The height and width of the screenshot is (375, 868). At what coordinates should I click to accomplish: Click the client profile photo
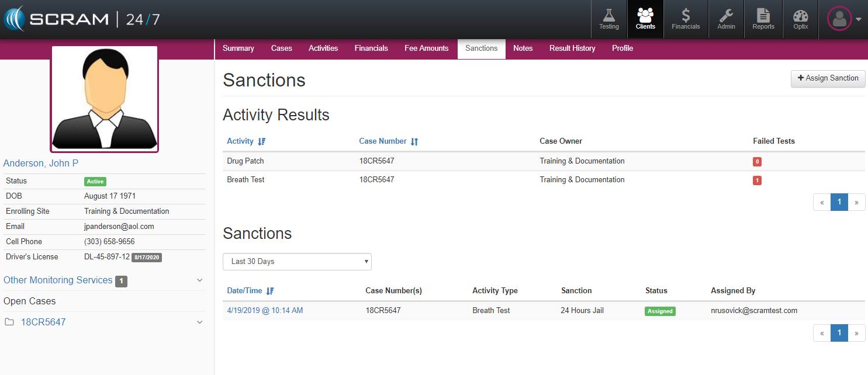[105, 99]
